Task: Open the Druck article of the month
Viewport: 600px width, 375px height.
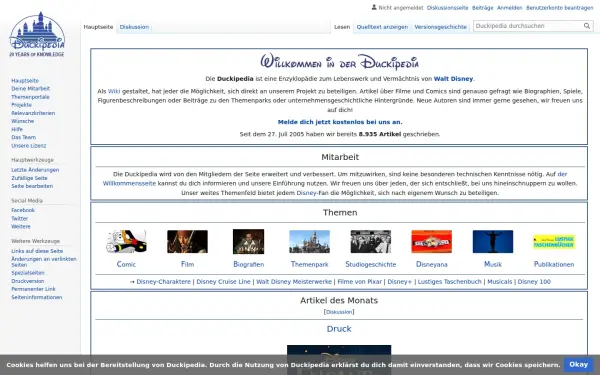Action: click(x=339, y=329)
